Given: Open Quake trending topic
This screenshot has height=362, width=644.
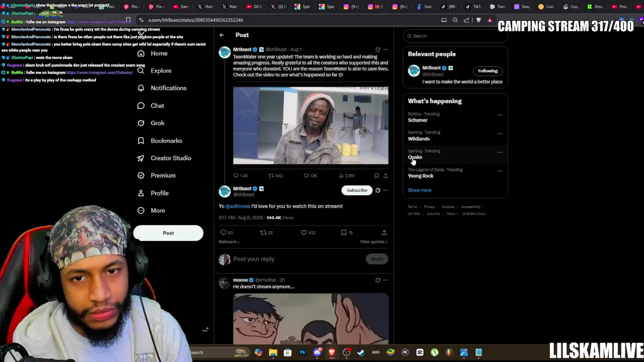Looking at the screenshot, I should [x=415, y=157].
